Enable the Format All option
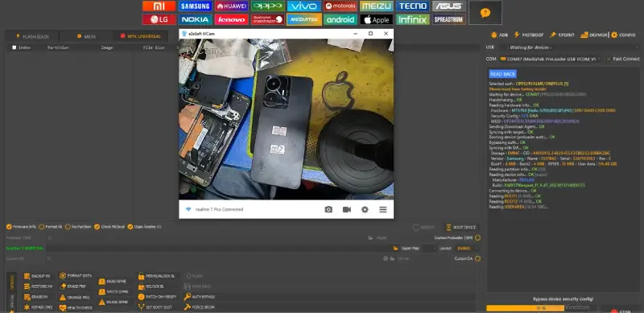This screenshot has width=644, height=313. pyautogui.click(x=51, y=227)
